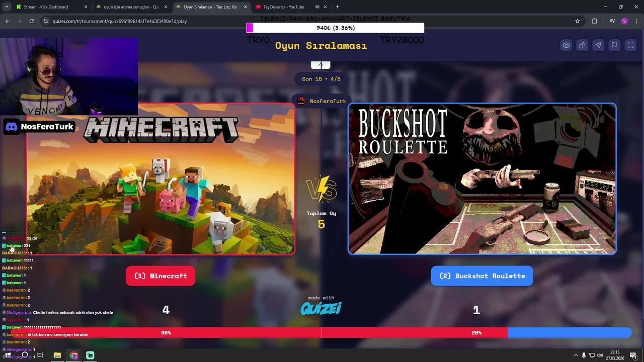This screenshot has height=362, width=644.
Task: Open volume speaker icon in tray
Action: [600, 355]
